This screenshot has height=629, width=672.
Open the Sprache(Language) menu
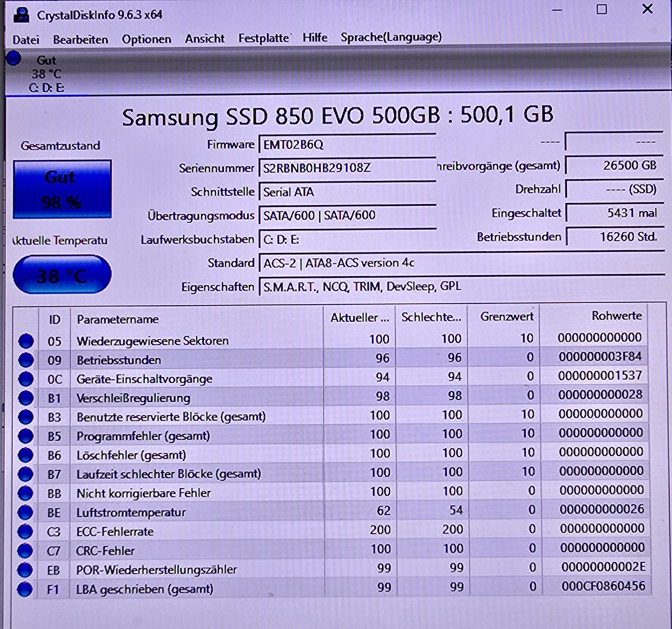(x=391, y=37)
